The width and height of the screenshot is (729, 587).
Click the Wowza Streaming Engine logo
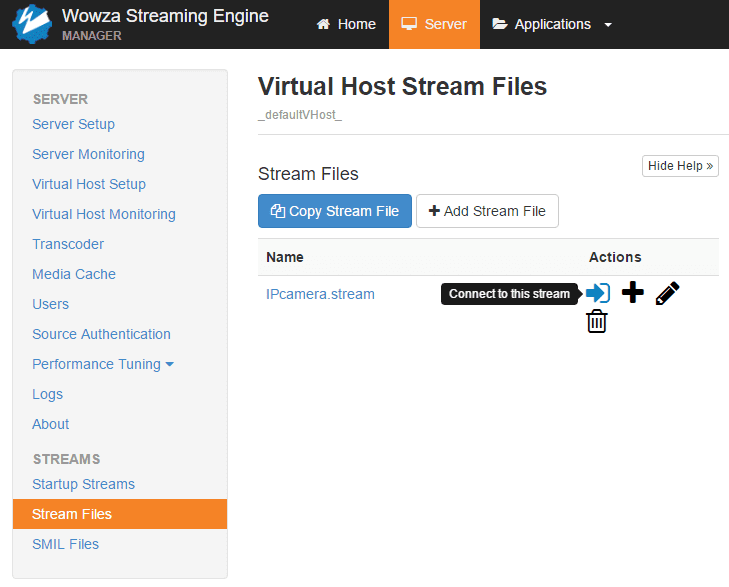(x=32, y=24)
